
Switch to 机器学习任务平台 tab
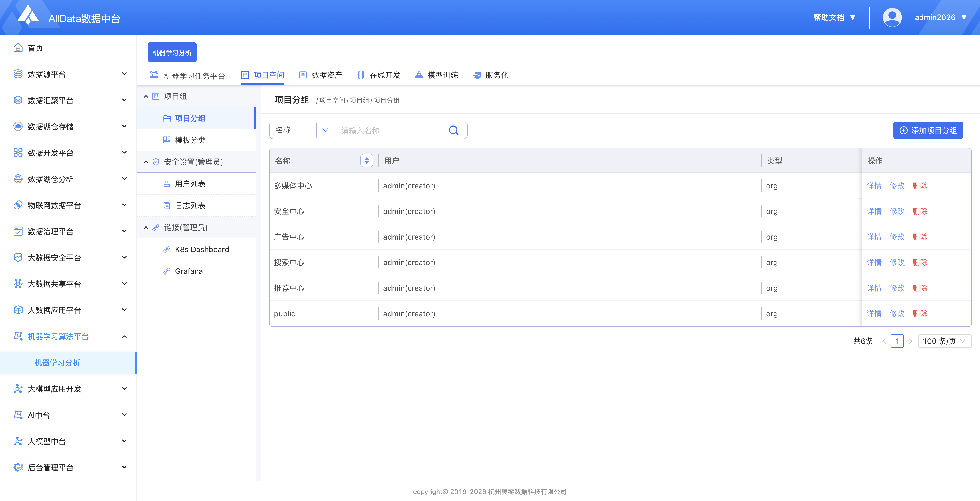tap(187, 76)
